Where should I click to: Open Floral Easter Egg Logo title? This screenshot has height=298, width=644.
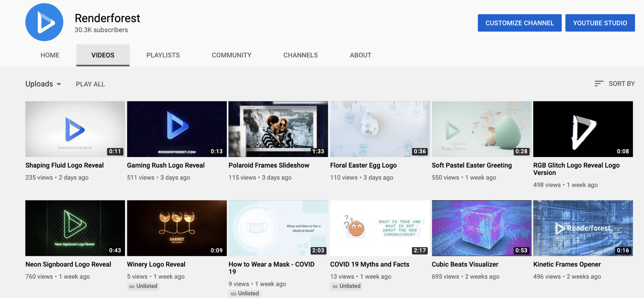pyautogui.click(x=363, y=165)
